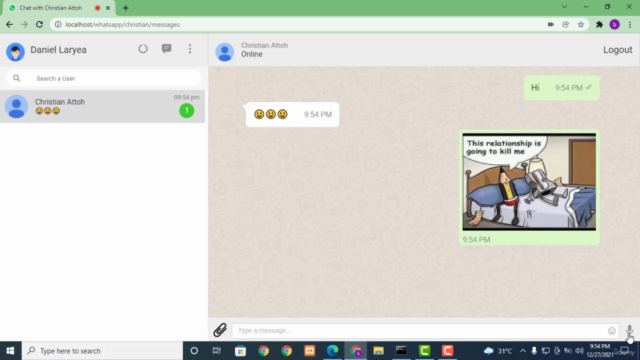Show hidden system tray icons
This screenshot has height=360, width=640.
523,351
